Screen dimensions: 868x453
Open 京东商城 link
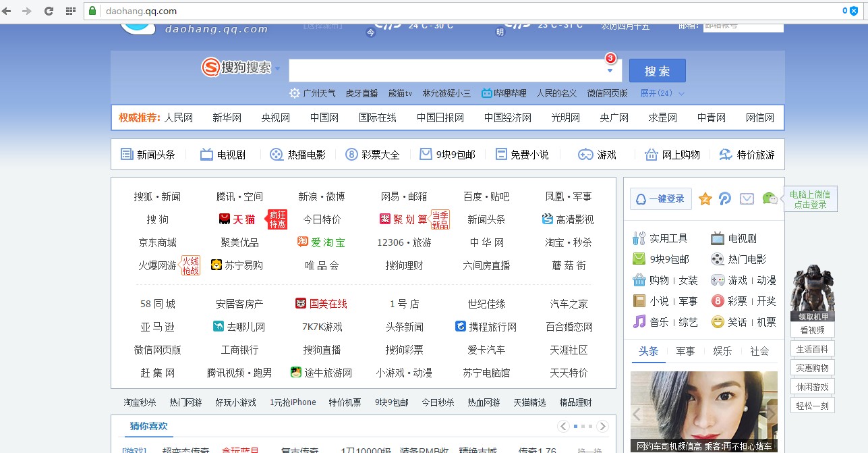tap(158, 242)
